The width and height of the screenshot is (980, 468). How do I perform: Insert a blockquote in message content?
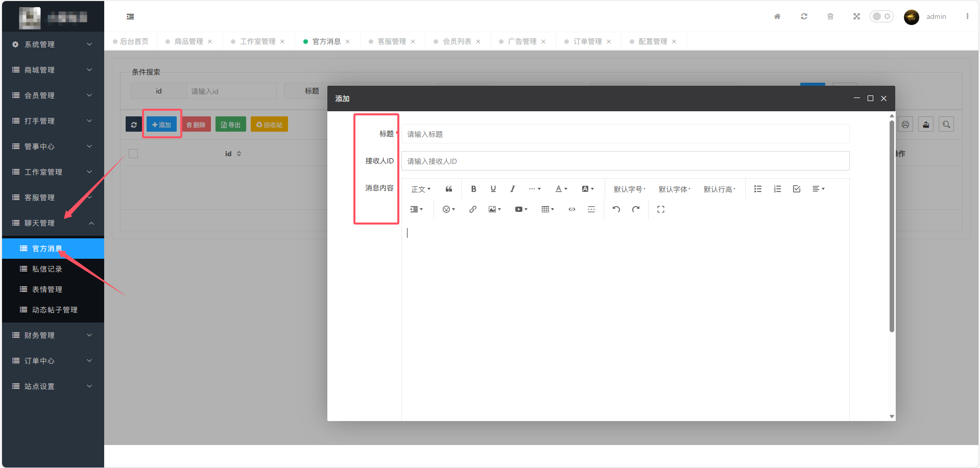coord(449,189)
